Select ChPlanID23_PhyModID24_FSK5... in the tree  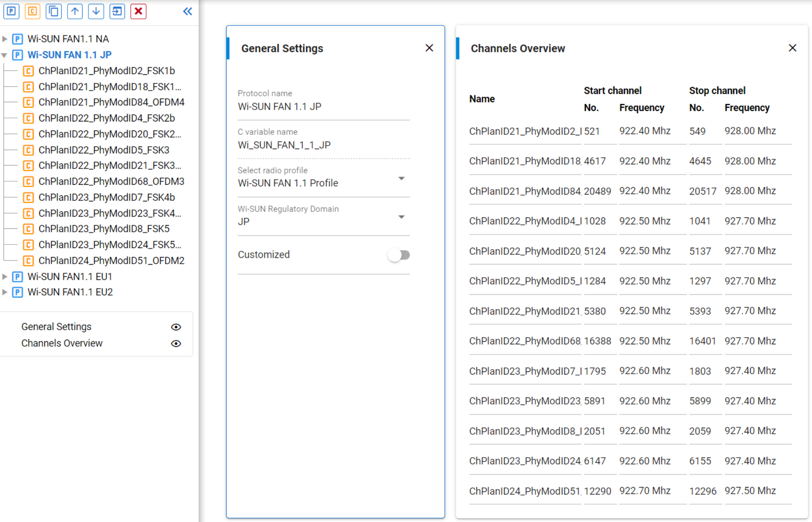pyautogui.click(x=110, y=244)
